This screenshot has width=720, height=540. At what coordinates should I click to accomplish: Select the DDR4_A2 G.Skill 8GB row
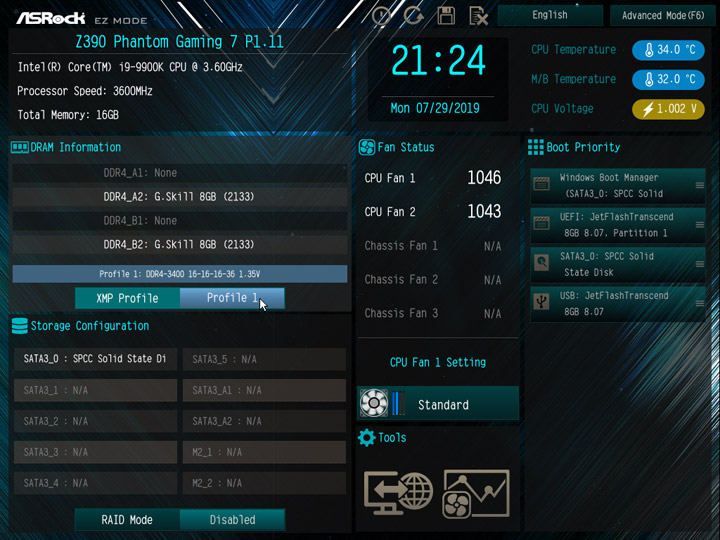180,197
